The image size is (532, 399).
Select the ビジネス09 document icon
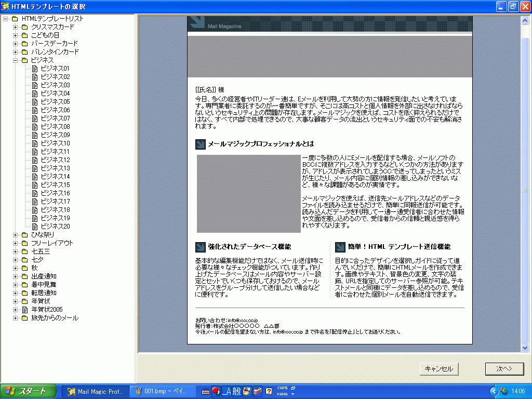35,135
